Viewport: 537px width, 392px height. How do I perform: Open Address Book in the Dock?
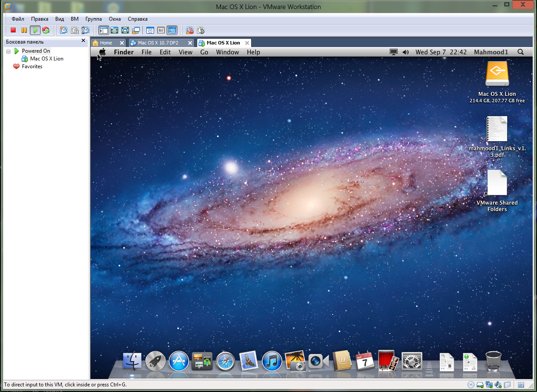(x=342, y=361)
